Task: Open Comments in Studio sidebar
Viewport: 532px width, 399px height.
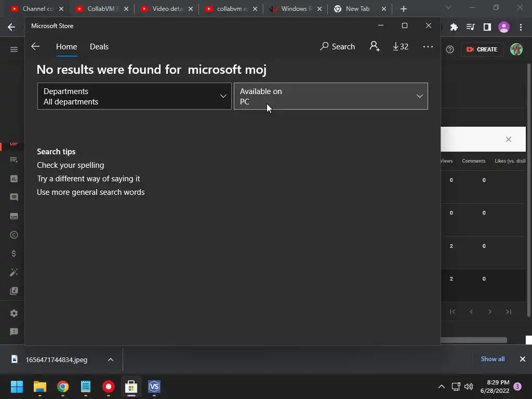Action: click(x=14, y=197)
